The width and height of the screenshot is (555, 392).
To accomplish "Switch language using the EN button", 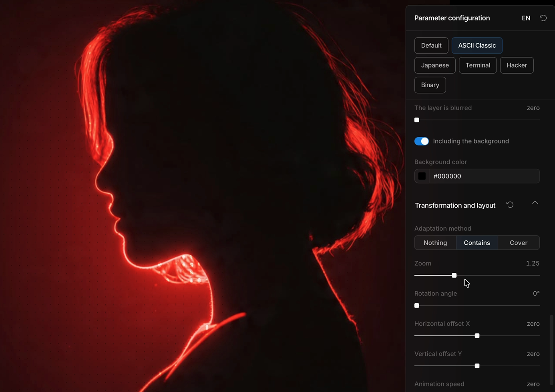I will tap(526, 18).
